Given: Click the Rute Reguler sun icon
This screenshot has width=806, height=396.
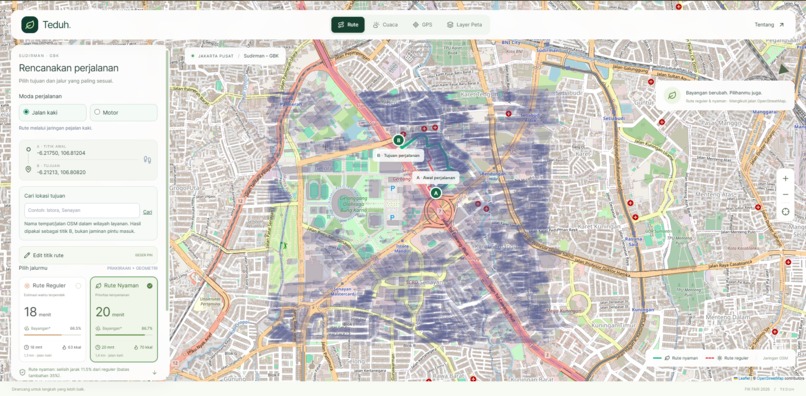Looking at the screenshot, I should pyautogui.click(x=27, y=285).
